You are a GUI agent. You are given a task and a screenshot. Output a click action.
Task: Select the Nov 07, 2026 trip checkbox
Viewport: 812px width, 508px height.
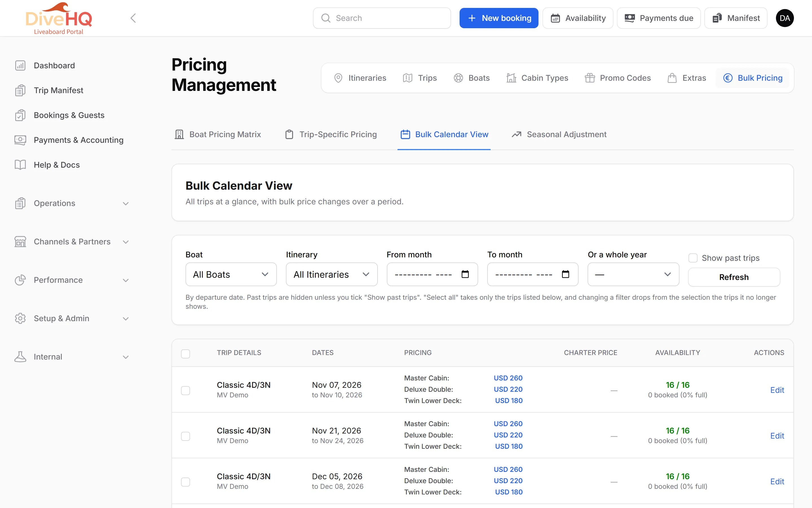click(186, 390)
